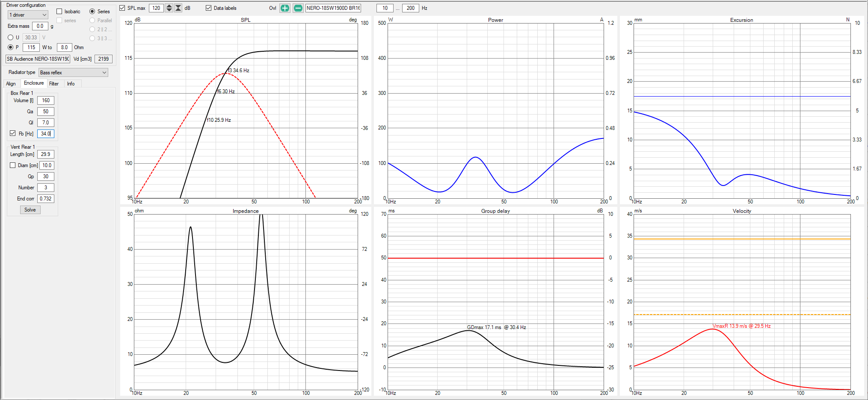Click the Fb 34.0 field

[x=46, y=134]
